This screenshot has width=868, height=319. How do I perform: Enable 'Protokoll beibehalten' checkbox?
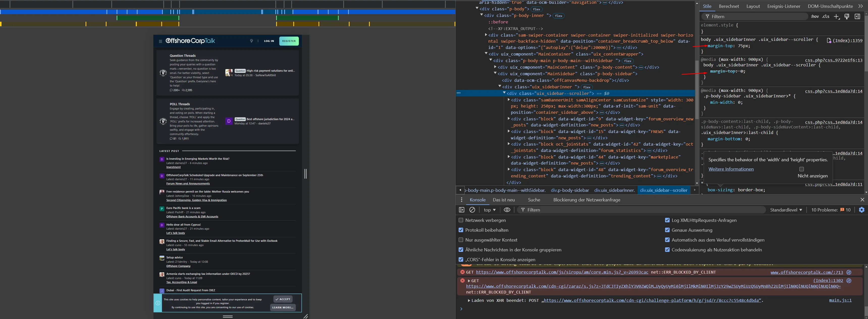pos(461,229)
